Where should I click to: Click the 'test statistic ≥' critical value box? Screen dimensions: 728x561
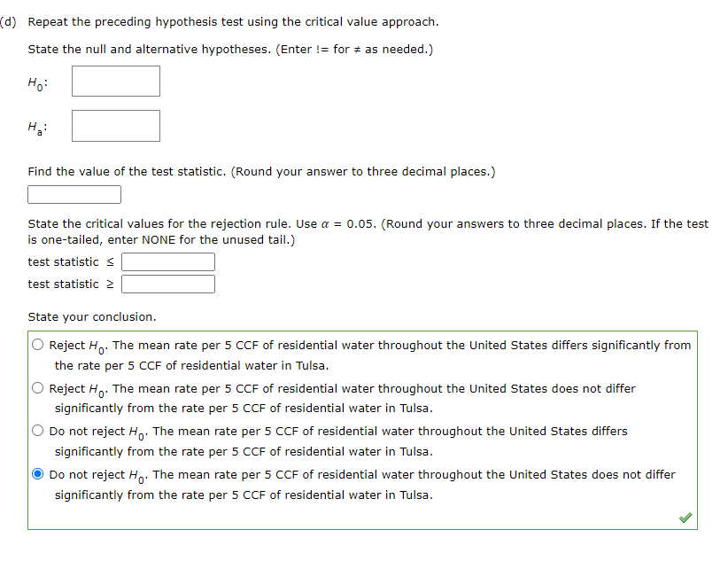(167, 284)
